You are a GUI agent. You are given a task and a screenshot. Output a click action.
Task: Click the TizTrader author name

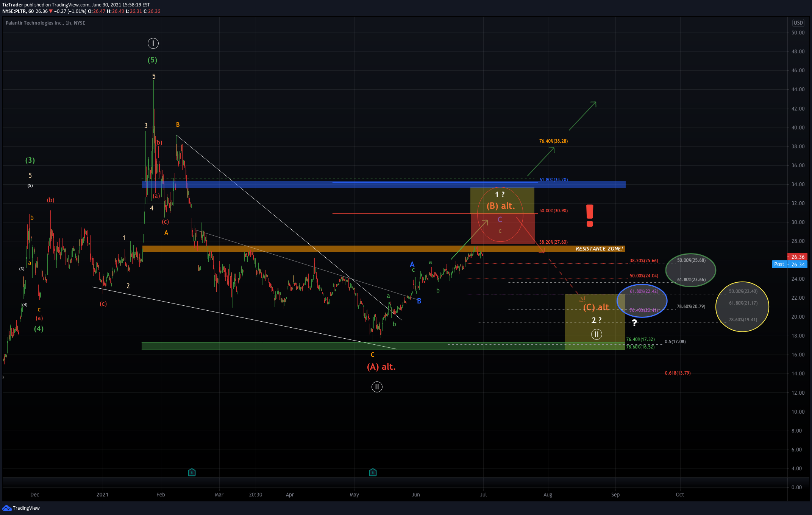[x=12, y=5]
